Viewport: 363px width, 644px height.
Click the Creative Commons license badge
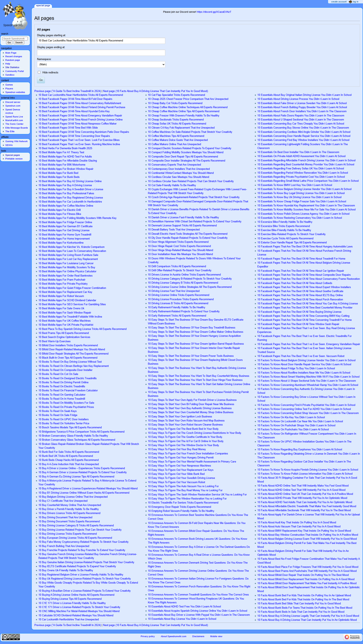11,637
